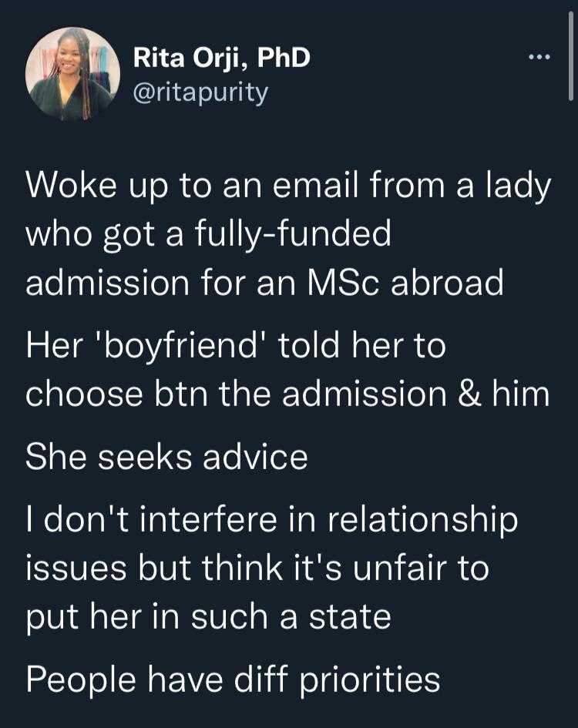The height and width of the screenshot is (728, 578).
Task: Click the sentence 'She seeks advice'
Action: click(166, 458)
